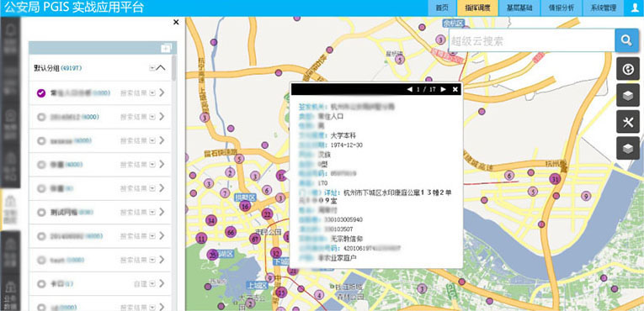The height and width of the screenshot is (311, 644).
Task: Uncheck the purple checked first list item
Action: (41, 93)
